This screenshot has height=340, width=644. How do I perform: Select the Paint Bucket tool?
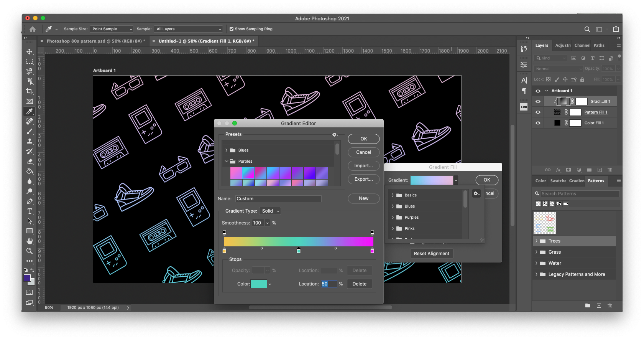click(x=30, y=171)
